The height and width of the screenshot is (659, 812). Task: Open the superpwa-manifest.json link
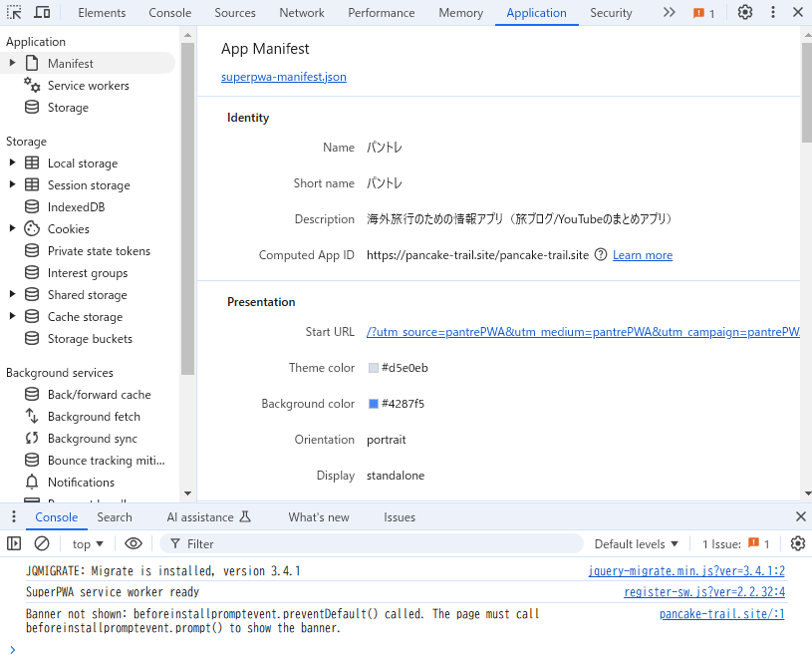pyautogui.click(x=283, y=77)
